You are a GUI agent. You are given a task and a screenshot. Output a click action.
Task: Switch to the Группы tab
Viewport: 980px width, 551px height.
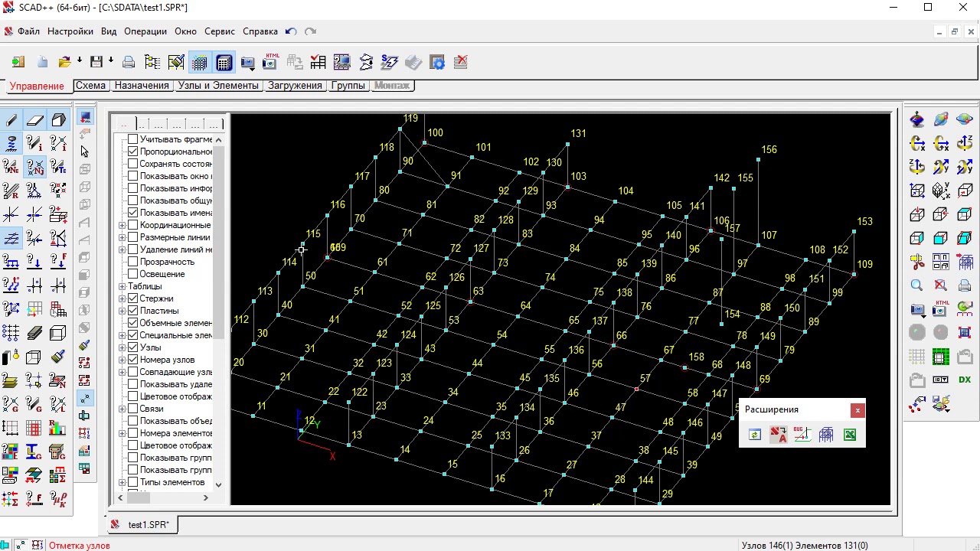pyautogui.click(x=348, y=86)
